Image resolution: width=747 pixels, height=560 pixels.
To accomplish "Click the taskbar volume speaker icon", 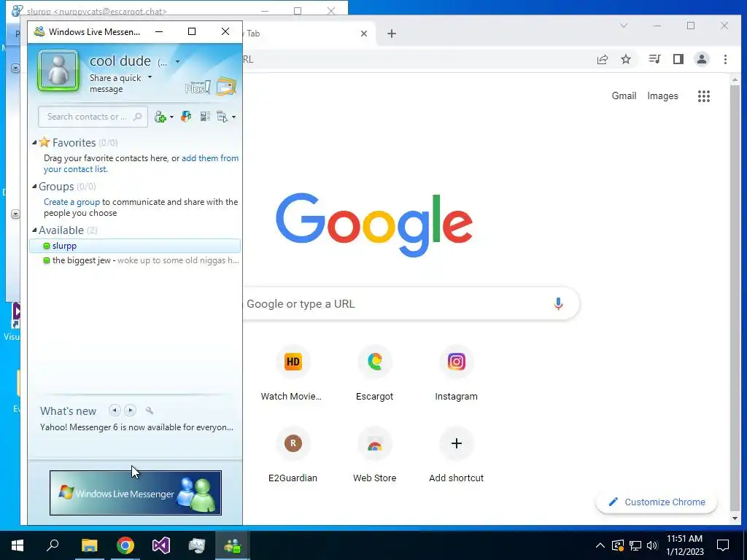I will point(651,545).
